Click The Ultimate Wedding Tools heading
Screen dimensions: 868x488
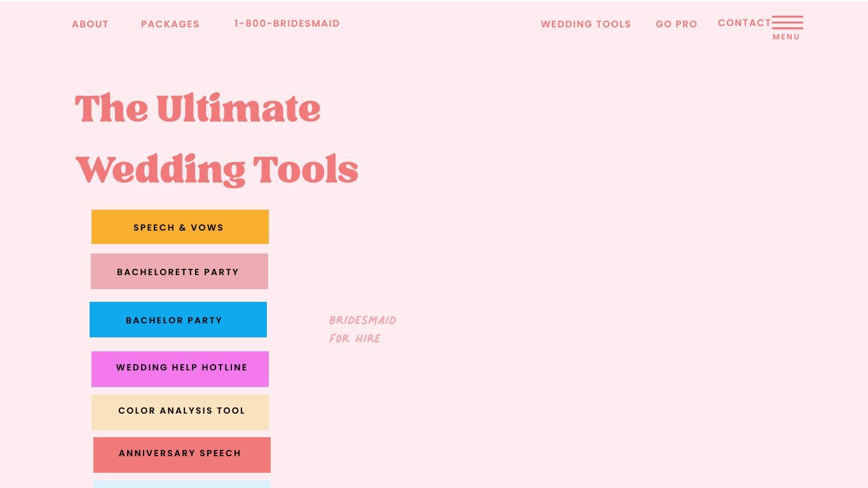(217, 139)
